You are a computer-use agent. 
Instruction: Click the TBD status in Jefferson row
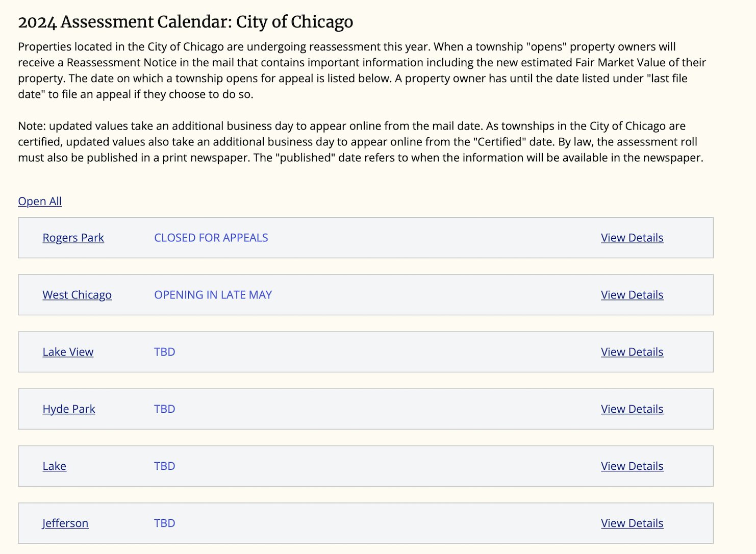coord(165,523)
